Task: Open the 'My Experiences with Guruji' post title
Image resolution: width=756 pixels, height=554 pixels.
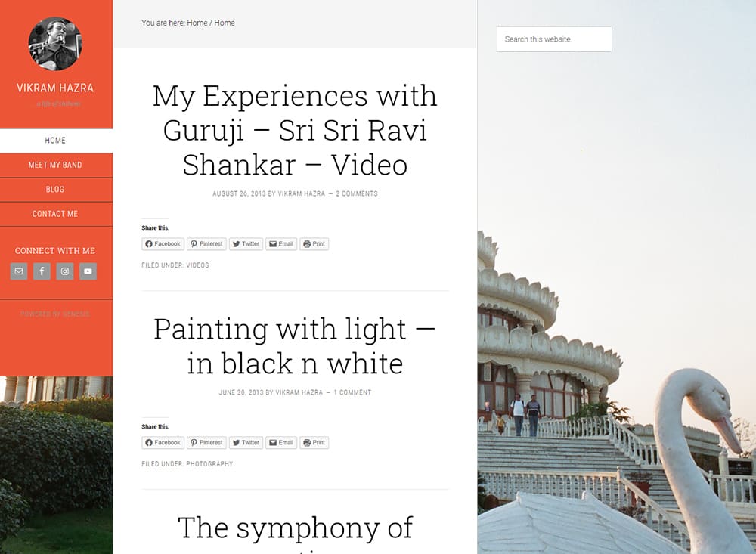Action: 295,130
